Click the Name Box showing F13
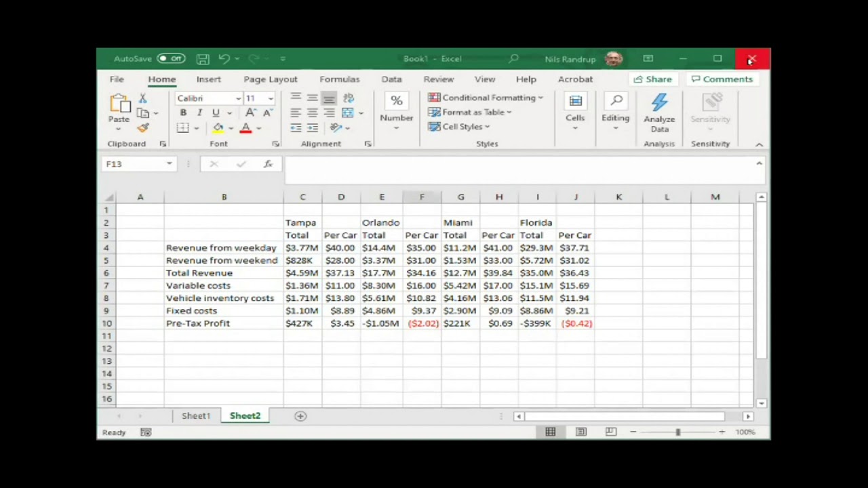Image resolution: width=868 pixels, height=488 pixels. 138,164
